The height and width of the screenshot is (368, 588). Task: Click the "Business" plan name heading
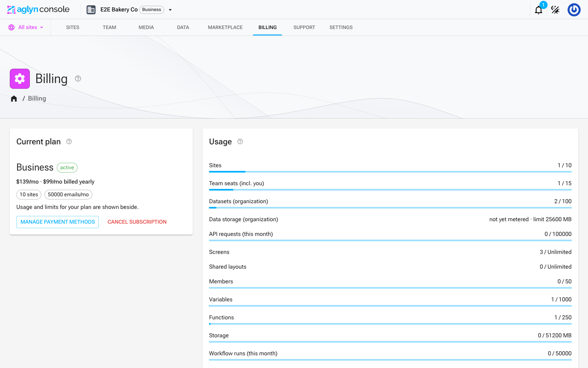[x=35, y=167]
